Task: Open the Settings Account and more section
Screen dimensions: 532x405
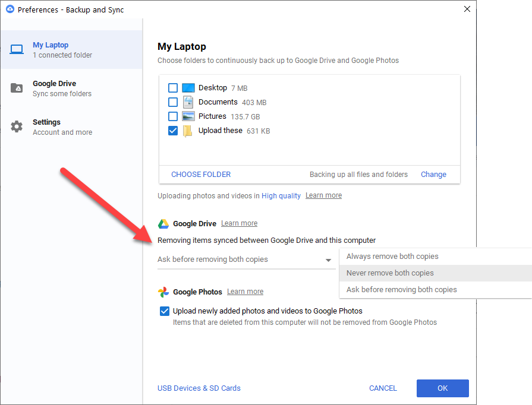Action: 71,126
